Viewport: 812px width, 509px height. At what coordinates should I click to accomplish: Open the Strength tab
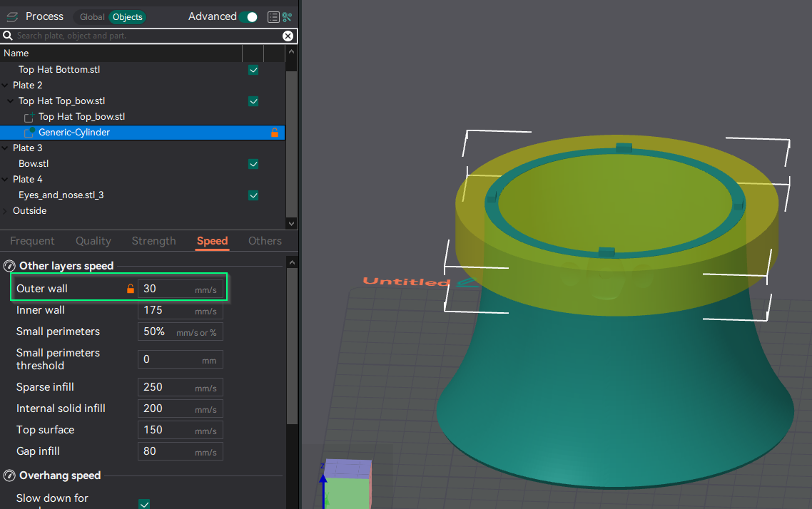tap(153, 241)
